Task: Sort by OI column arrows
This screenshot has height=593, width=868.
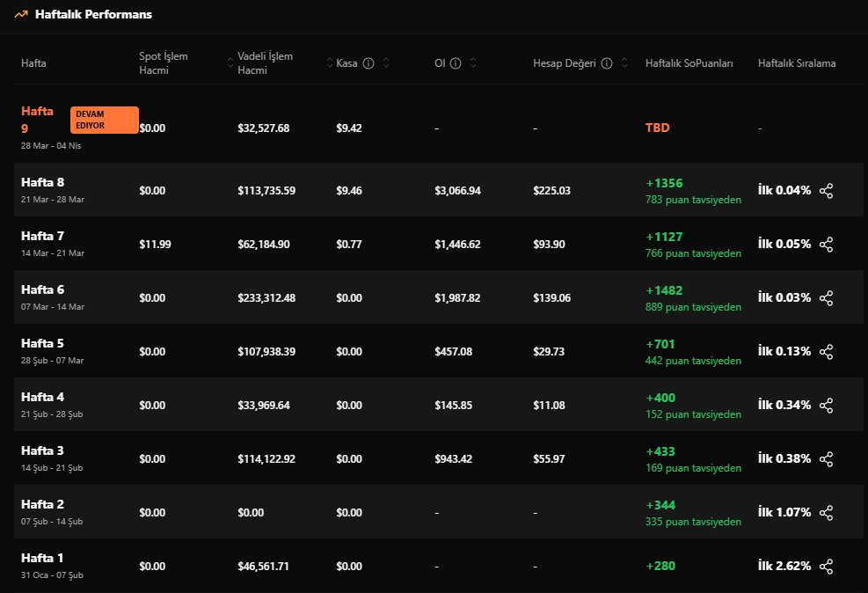Action: 473,63
